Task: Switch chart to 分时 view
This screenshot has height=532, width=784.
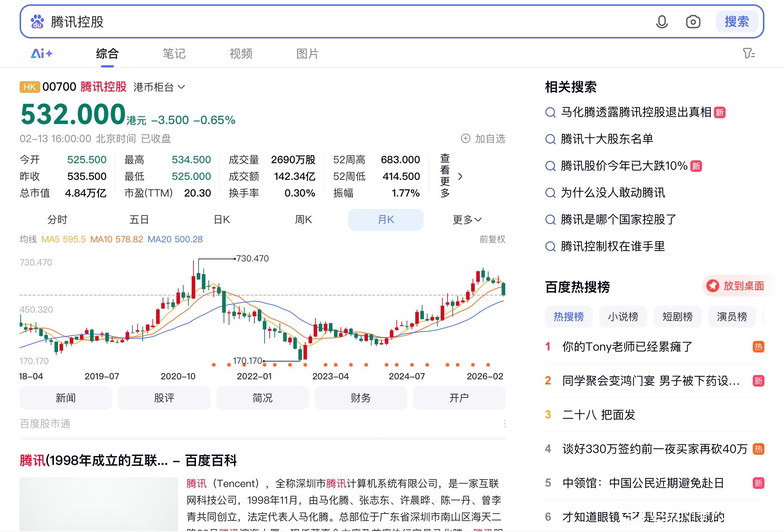Action: point(57,220)
